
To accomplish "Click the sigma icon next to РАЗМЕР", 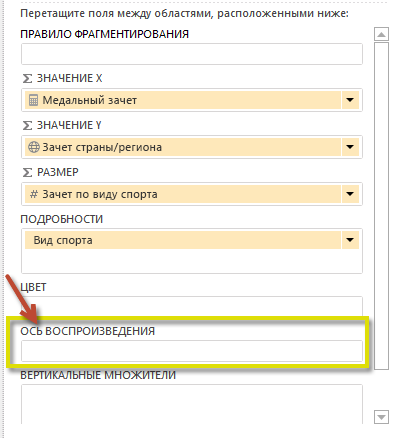I will [27, 172].
